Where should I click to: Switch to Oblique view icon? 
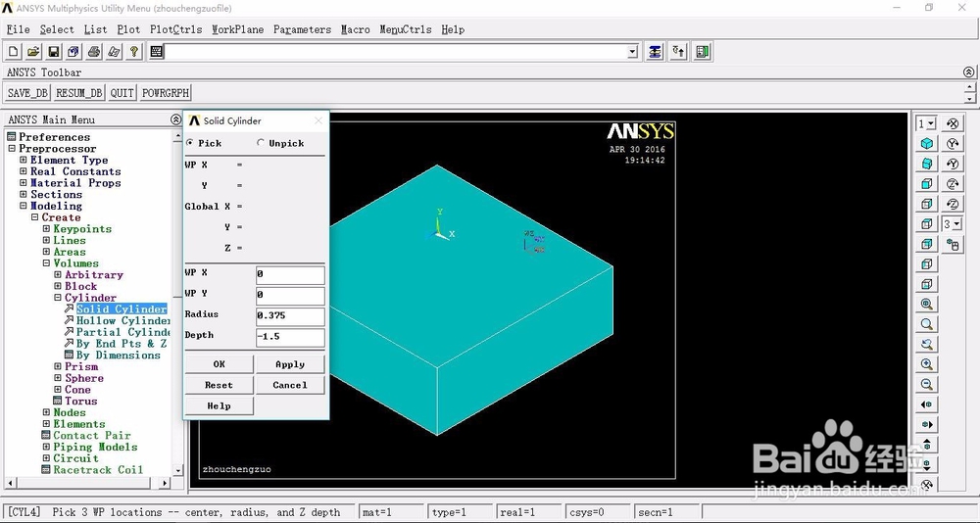pos(927,164)
